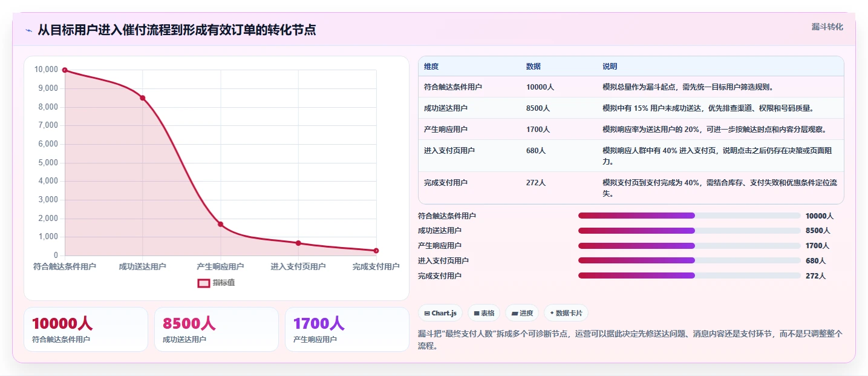
Task: Click the 1700人 table value
Action: click(538, 129)
